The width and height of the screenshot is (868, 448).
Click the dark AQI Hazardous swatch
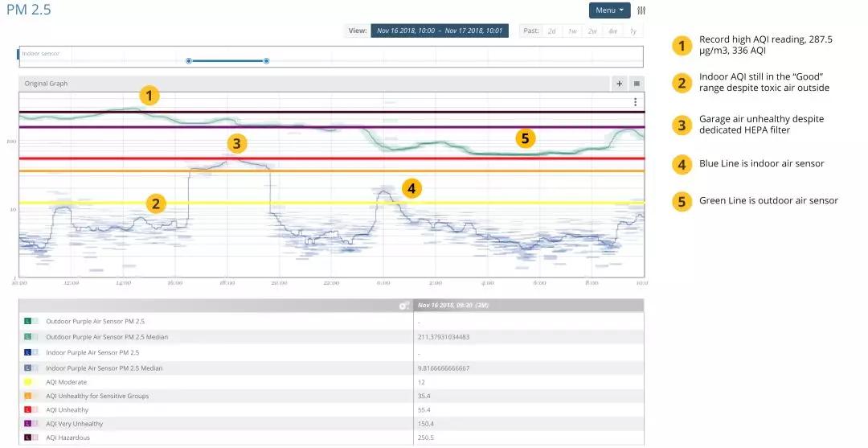pyautogui.click(x=27, y=438)
